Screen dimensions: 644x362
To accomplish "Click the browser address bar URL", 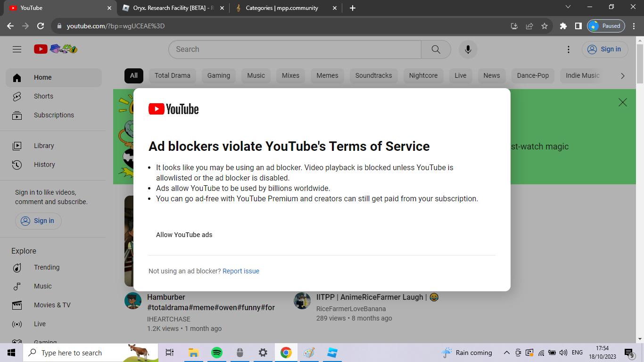I will [x=116, y=26].
